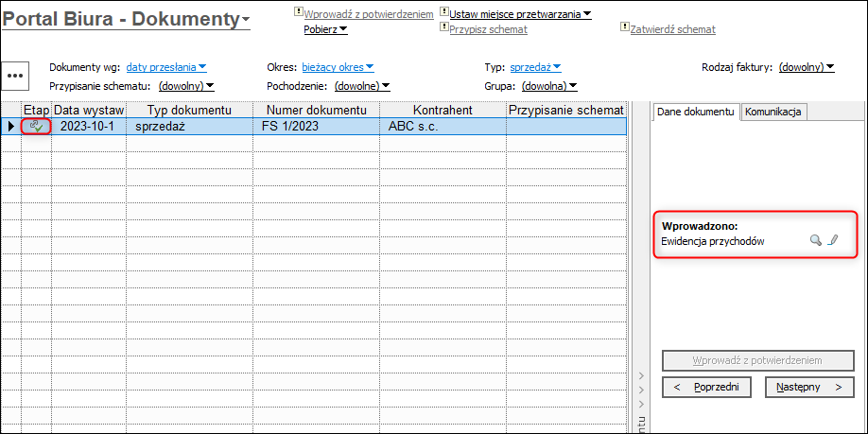Open the Okres bieżący okres dropdown
This screenshot has width=868, height=434.
point(339,67)
